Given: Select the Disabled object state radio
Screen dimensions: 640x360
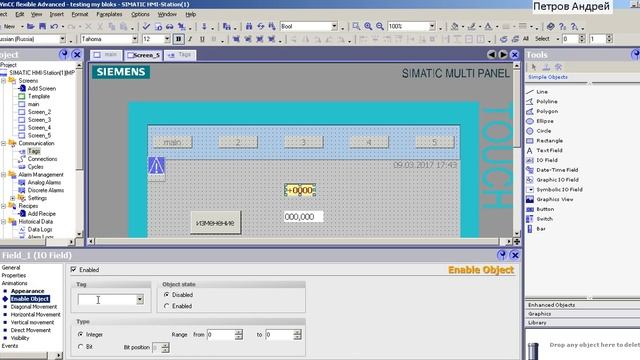Looking at the screenshot, I should tap(167, 294).
